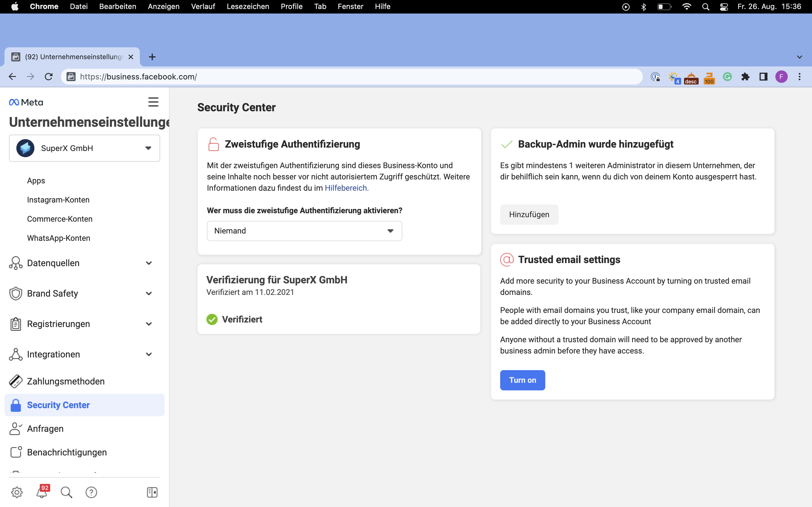Open the Hilfebereich link
The image size is (812, 507).
(346, 188)
